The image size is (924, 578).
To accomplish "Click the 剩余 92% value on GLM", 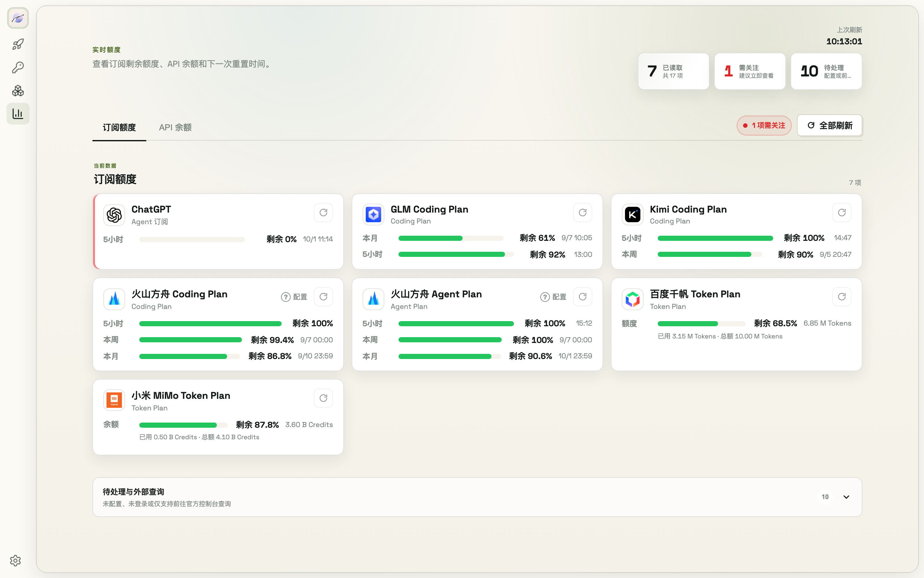I will click(548, 255).
